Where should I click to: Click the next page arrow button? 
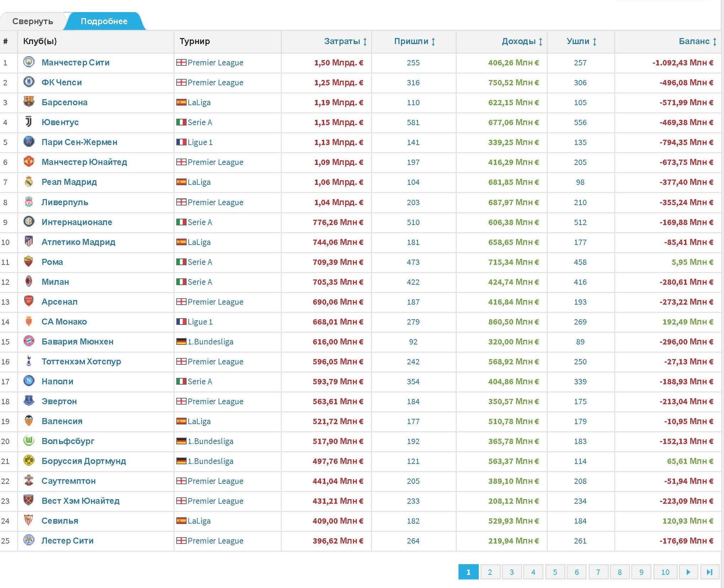click(688, 572)
